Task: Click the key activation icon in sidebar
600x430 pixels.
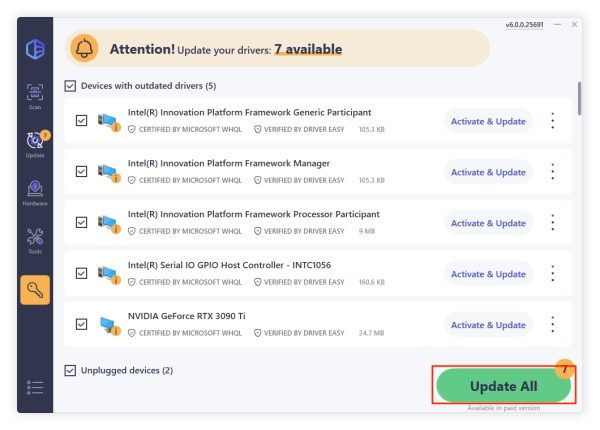Action: (x=34, y=289)
